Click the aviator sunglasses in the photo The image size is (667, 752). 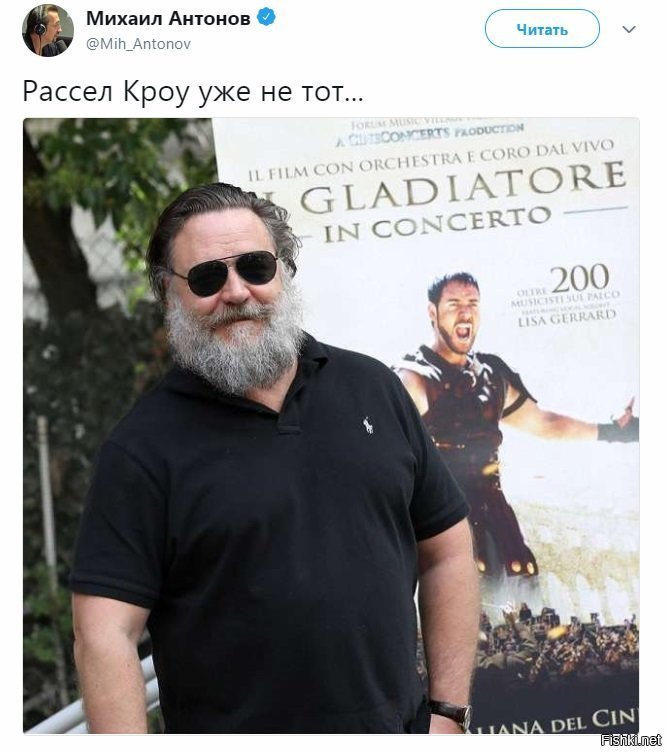(227, 272)
